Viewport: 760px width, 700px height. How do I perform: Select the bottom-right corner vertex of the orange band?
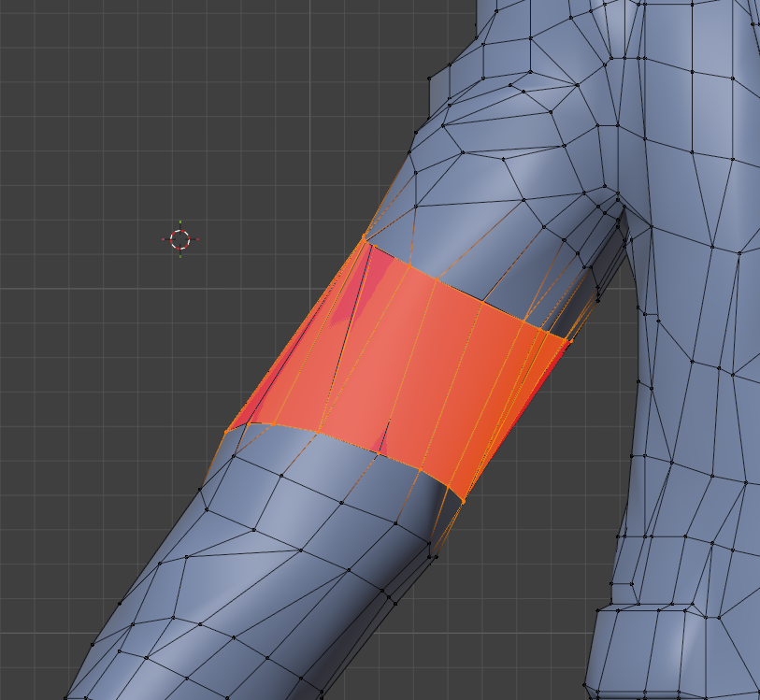pyautogui.click(x=462, y=501)
